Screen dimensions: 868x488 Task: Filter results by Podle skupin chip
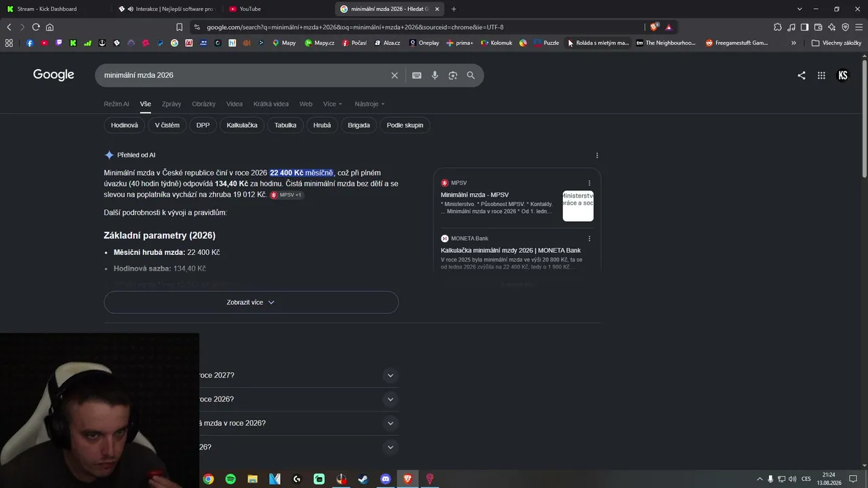coord(405,125)
